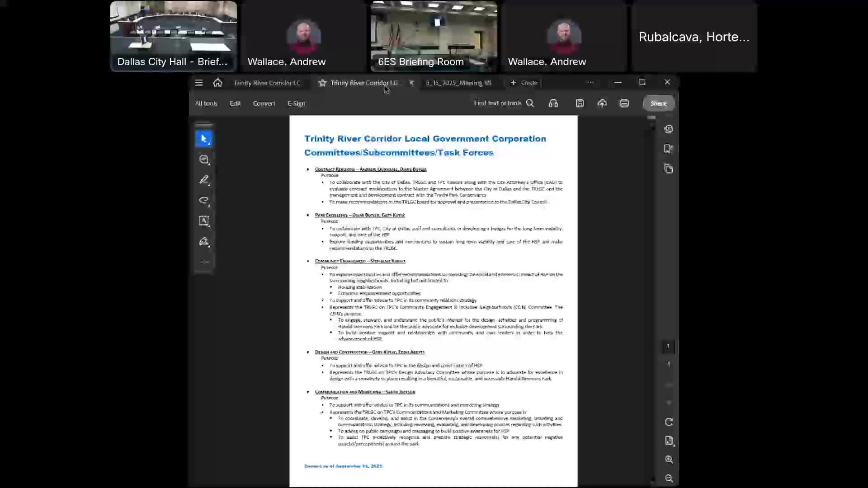The height and width of the screenshot is (488, 868).
Task: Click the print icon
Action: point(624,103)
